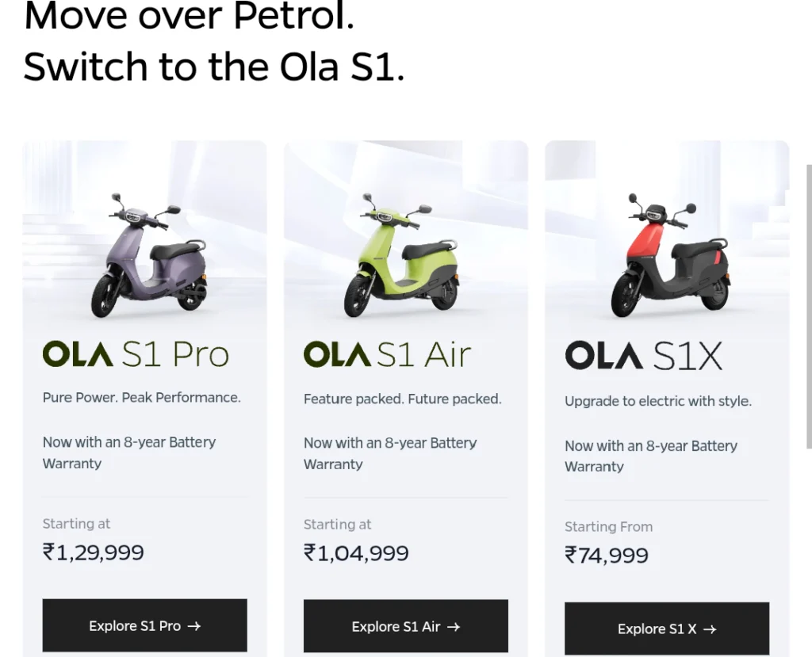Select the purple S1 Pro scooter image
This screenshot has height=657, width=812.
[x=149, y=255]
